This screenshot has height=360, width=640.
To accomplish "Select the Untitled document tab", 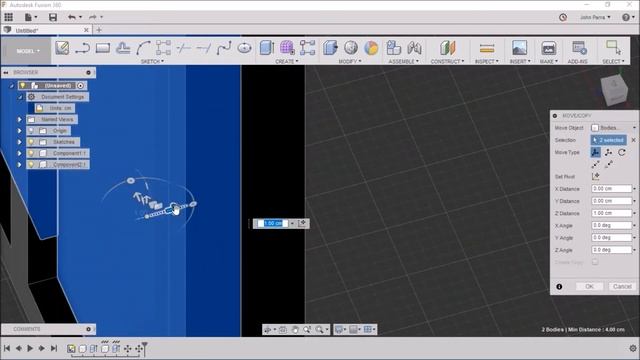I will (x=27, y=30).
